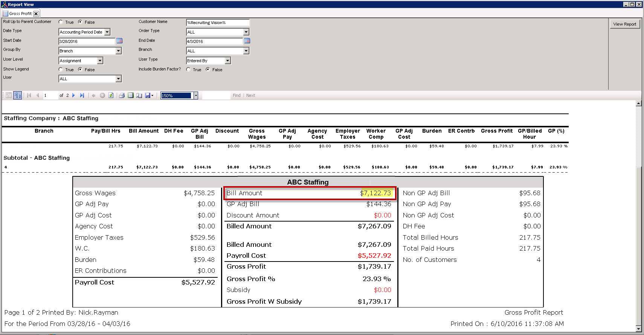The width and height of the screenshot is (644, 335).
Task: Select False for Show Legend
Action: pos(80,69)
